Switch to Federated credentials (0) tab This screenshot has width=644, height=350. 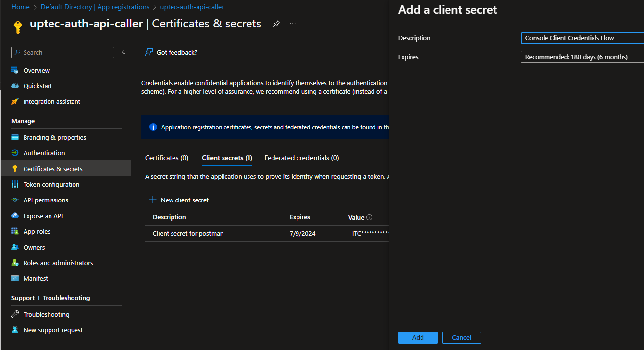coord(301,158)
